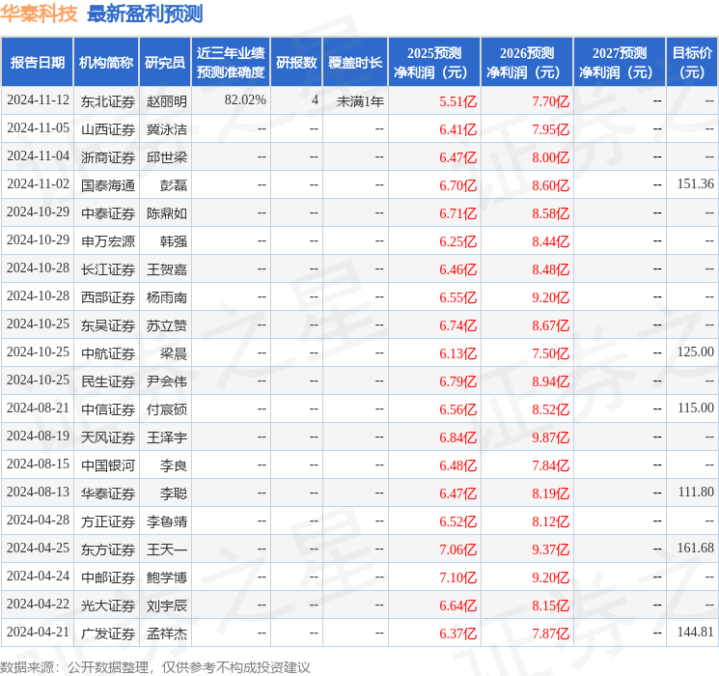Screen dimensions: 719x676
Task: Click the 82.02% accuracy value
Action: (245, 100)
